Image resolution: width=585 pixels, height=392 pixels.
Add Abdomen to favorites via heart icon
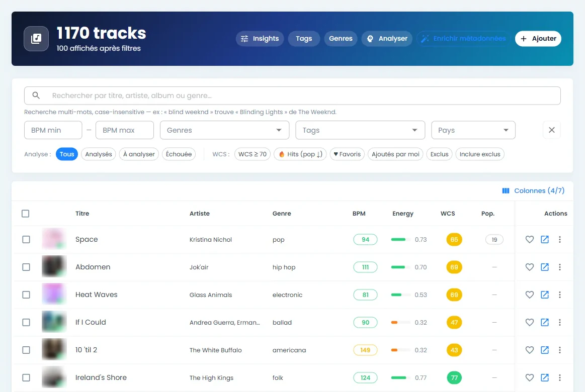[x=529, y=267]
